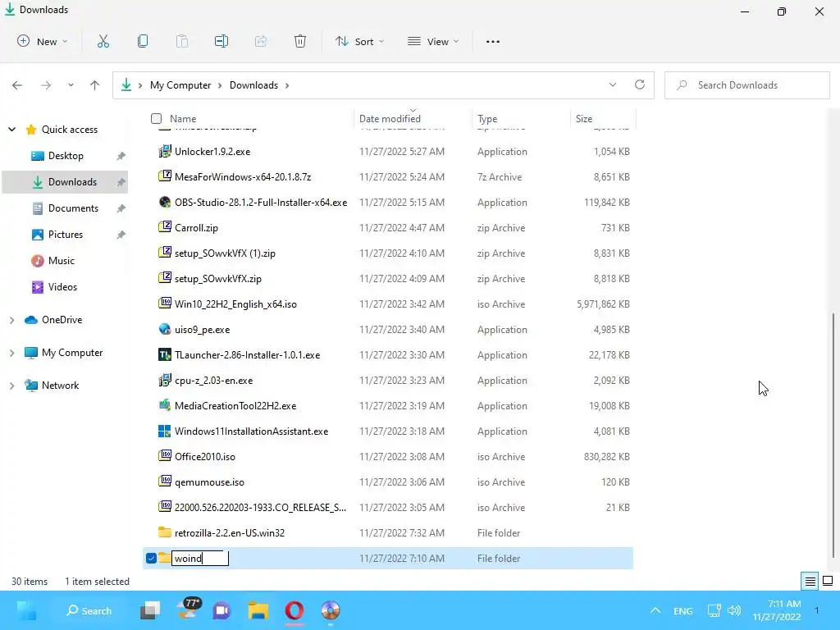Go up one folder level arrow
The image size is (840, 630).
tap(95, 85)
